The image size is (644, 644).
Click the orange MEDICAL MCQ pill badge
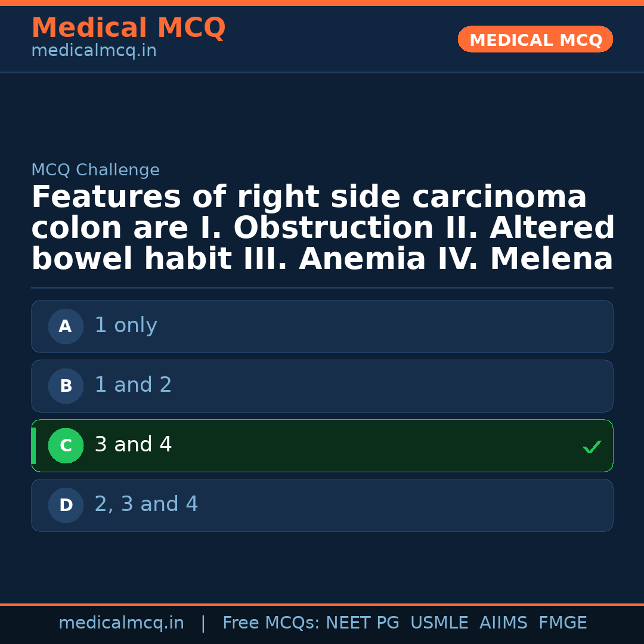tap(535, 39)
